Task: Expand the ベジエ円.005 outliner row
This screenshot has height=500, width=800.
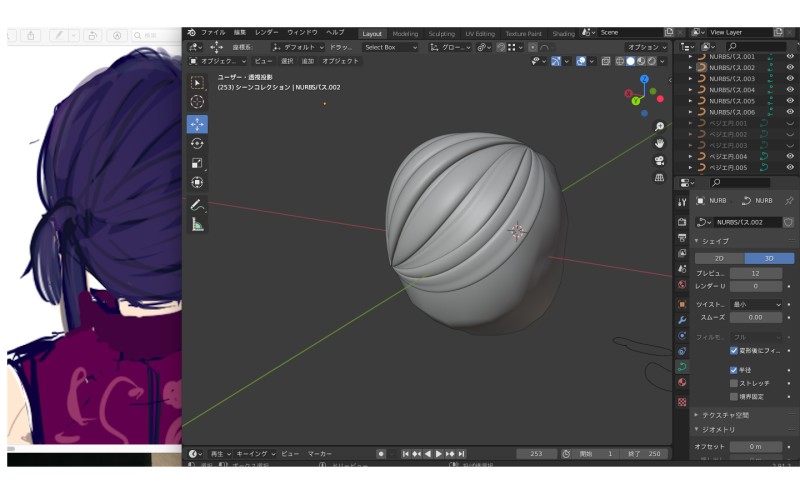Action: tap(690, 167)
